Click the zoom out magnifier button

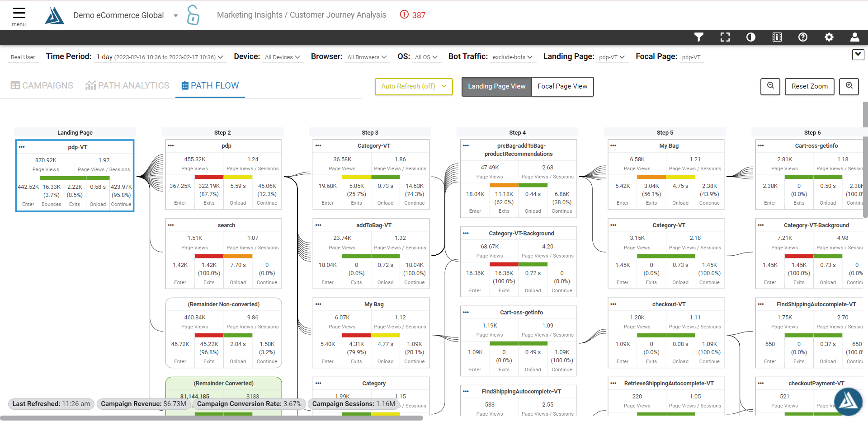pyautogui.click(x=770, y=86)
